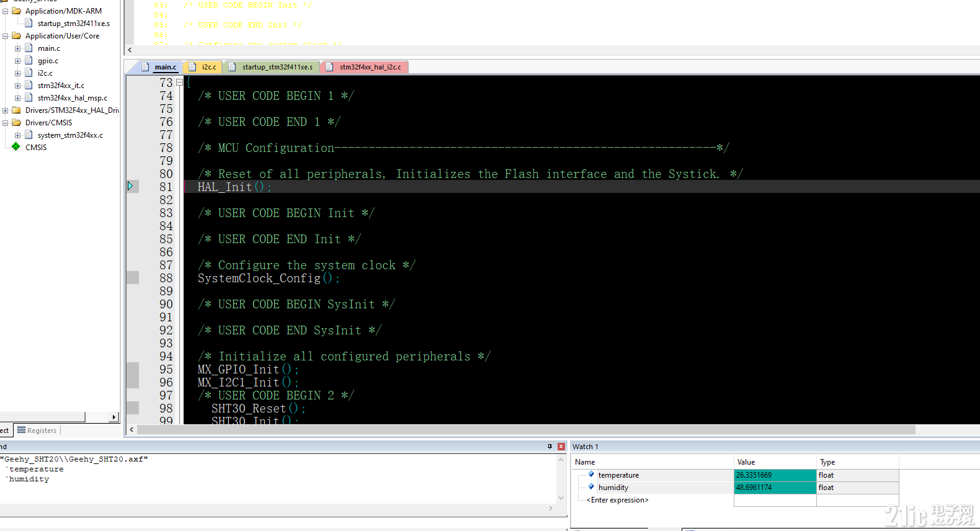Click the project tree horizontal scrollbar
The height and width of the screenshot is (531, 980).
pos(43,417)
